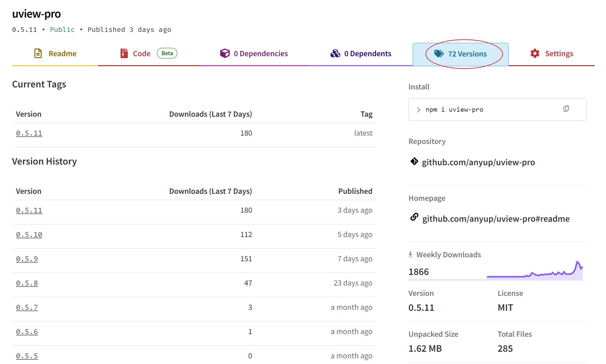Screen dimensions: 606x364
Task: Click the Readme document icon
Action: pyautogui.click(x=38, y=53)
